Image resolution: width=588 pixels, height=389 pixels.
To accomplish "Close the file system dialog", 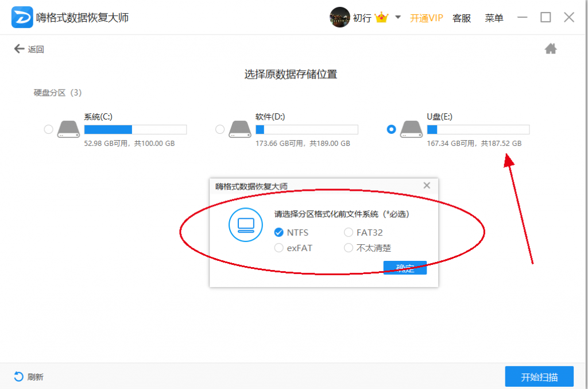I will pos(427,186).
